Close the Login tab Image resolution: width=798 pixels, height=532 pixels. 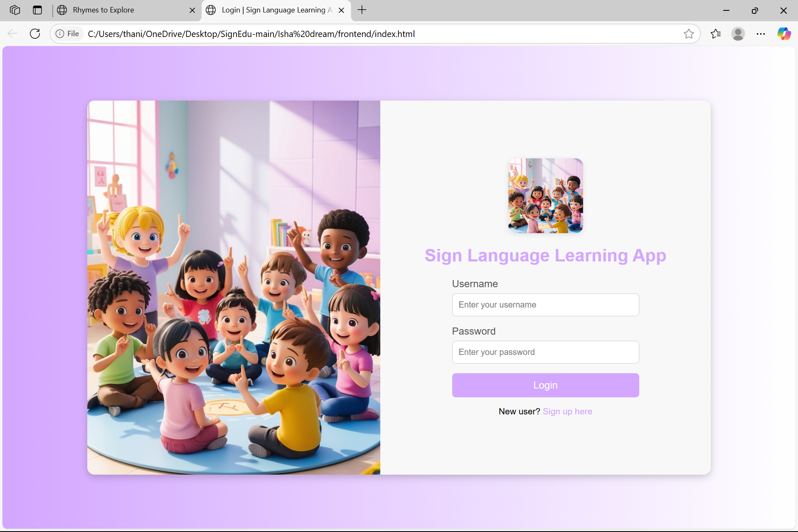pyautogui.click(x=341, y=10)
